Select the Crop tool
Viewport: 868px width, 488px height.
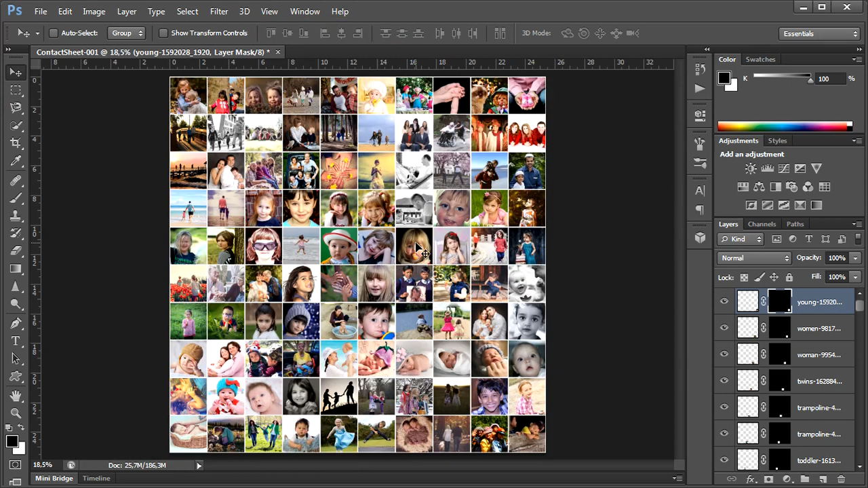pyautogui.click(x=15, y=143)
